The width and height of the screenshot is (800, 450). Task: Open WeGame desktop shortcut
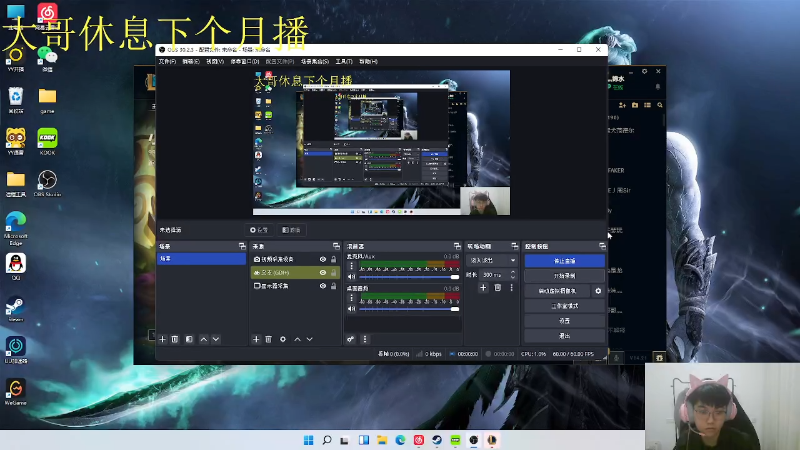click(15, 392)
